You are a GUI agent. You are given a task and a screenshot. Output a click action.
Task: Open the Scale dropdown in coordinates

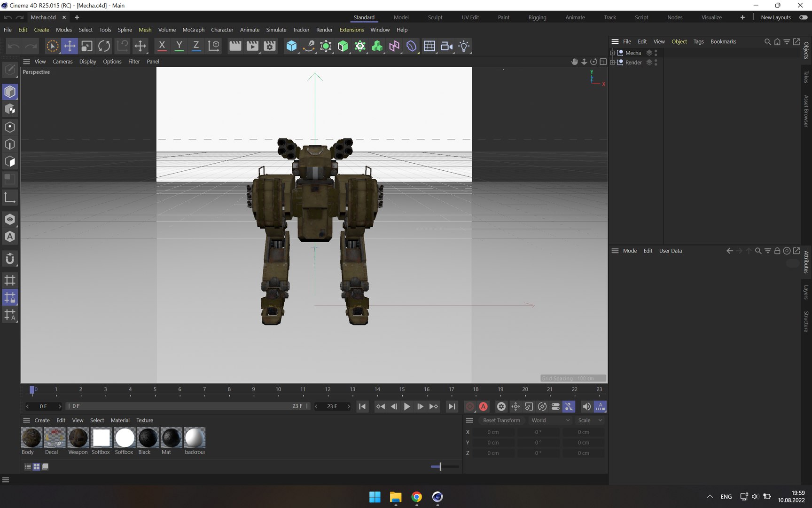[590, 421]
